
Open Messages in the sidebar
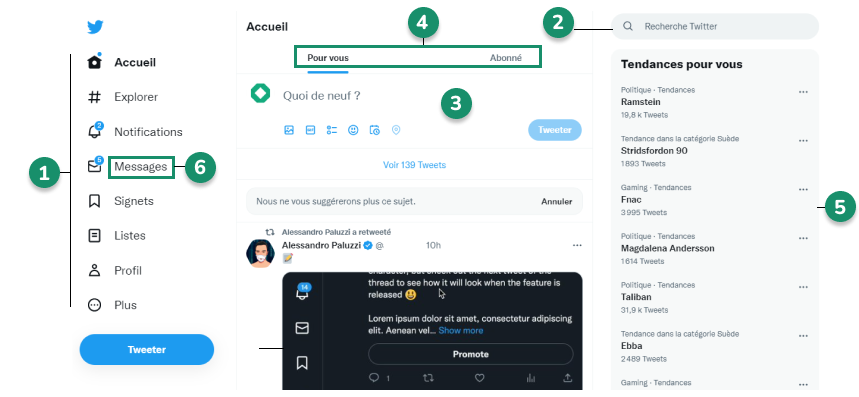click(141, 166)
